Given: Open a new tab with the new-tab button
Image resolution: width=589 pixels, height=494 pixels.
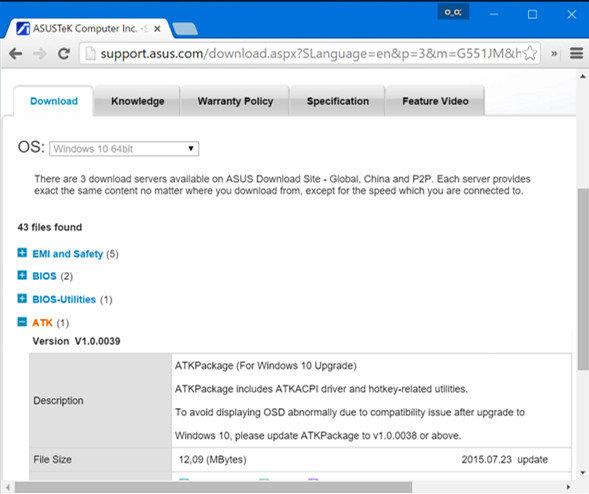Looking at the screenshot, I should coord(185,29).
